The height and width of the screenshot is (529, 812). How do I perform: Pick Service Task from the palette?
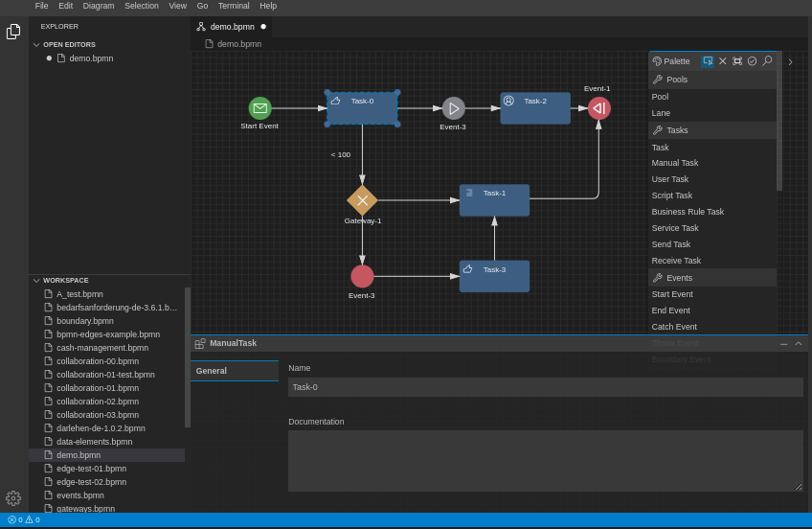tap(712, 228)
